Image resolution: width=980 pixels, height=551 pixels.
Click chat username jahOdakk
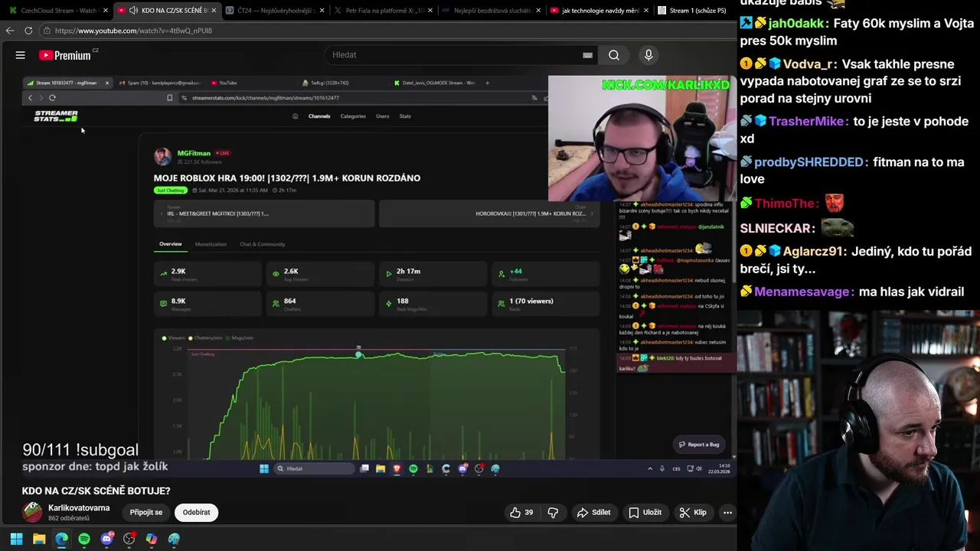coord(797,24)
